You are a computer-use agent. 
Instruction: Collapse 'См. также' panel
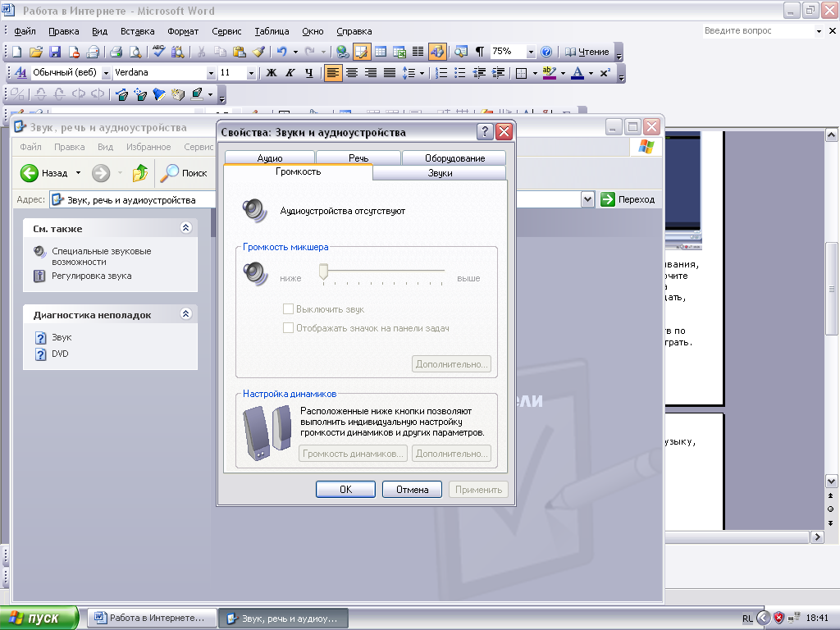(x=186, y=228)
